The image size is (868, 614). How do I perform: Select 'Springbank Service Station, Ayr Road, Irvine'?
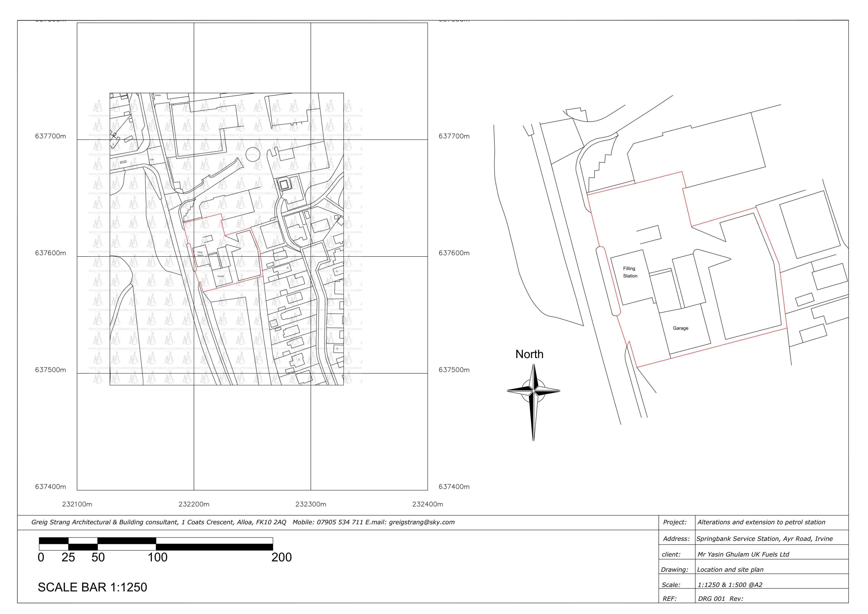(765, 539)
